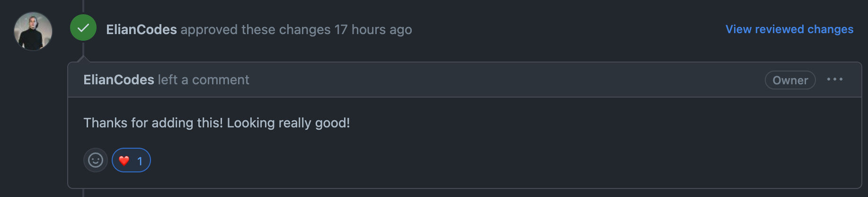Click the 'left a comment' text
The height and width of the screenshot is (197, 868).
(x=204, y=80)
